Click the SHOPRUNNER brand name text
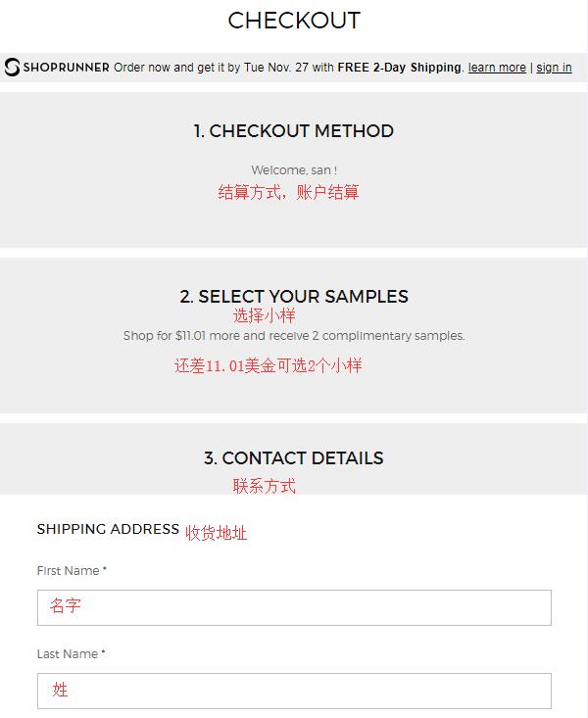Viewport: 588px width, 718px height. (66, 68)
